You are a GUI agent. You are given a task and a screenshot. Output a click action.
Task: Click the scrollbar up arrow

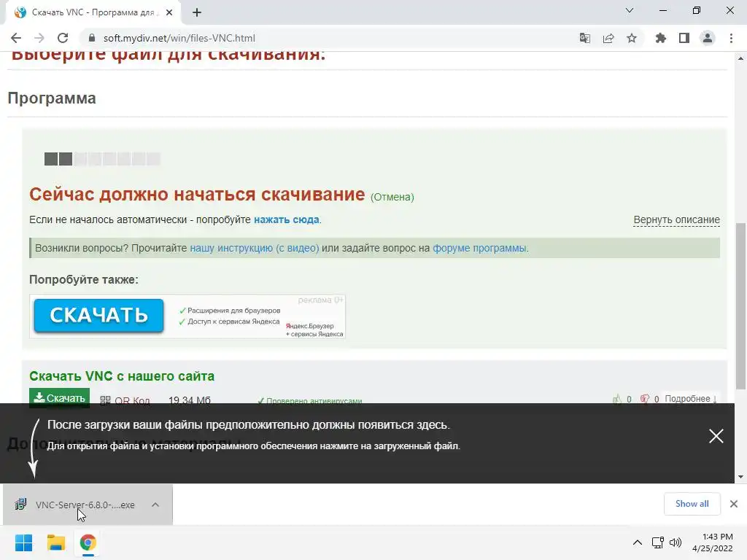pos(740,58)
